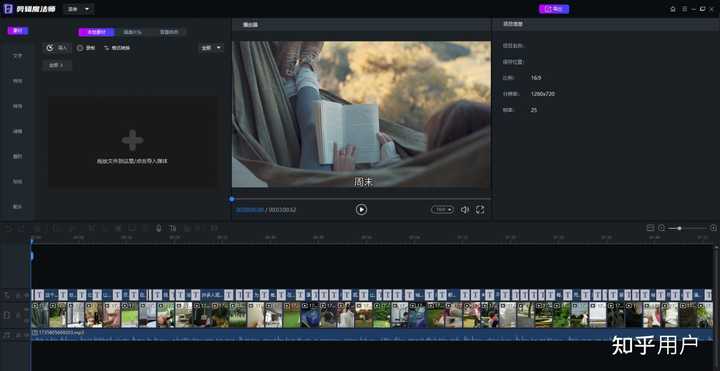This screenshot has height=371, width=720.
Task: Click the fit-timeline icon left of zoom controls
Action: pyautogui.click(x=650, y=228)
